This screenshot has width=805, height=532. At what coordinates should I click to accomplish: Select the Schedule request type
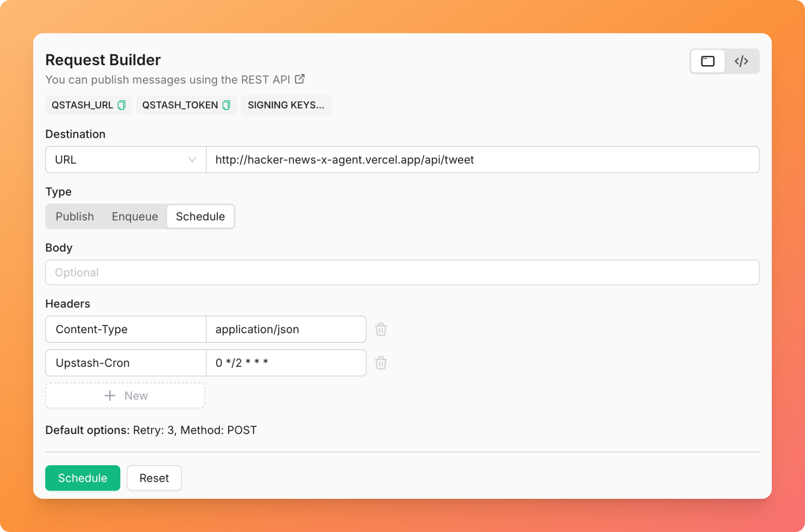pos(200,216)
